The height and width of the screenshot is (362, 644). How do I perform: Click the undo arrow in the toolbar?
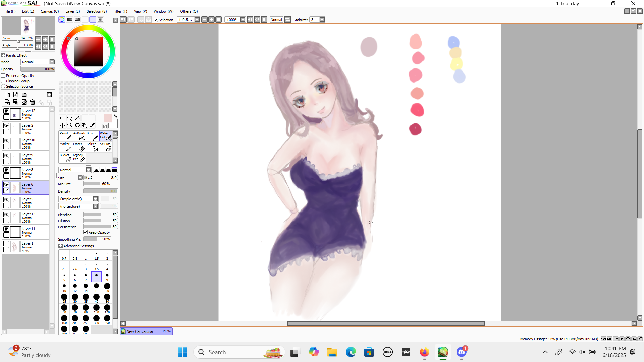pos(123,20)
